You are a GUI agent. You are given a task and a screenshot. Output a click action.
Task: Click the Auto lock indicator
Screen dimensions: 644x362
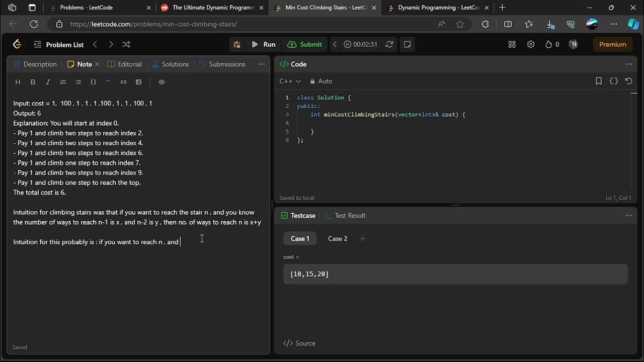point(321,81)
